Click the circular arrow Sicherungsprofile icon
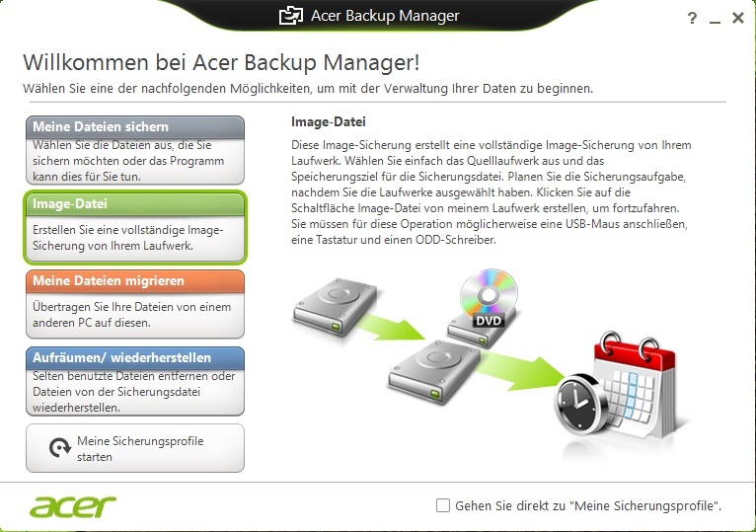This screenshot has height=532, width=756. [60, 448]
